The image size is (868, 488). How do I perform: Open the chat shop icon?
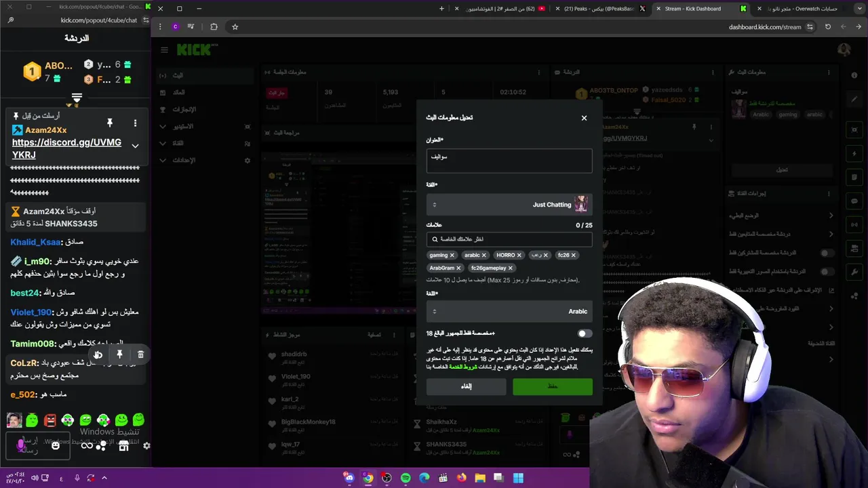(x=123, y=446)
